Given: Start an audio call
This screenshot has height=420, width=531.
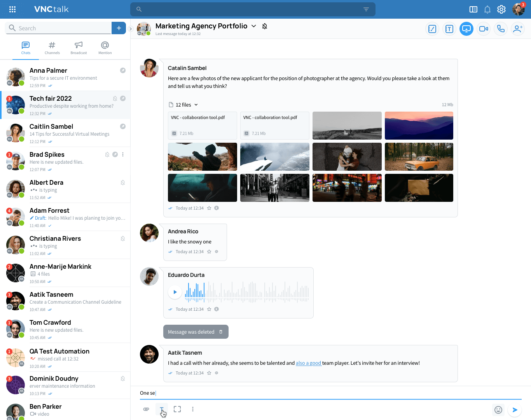Looking at the screenshot, I should (501, 29).
